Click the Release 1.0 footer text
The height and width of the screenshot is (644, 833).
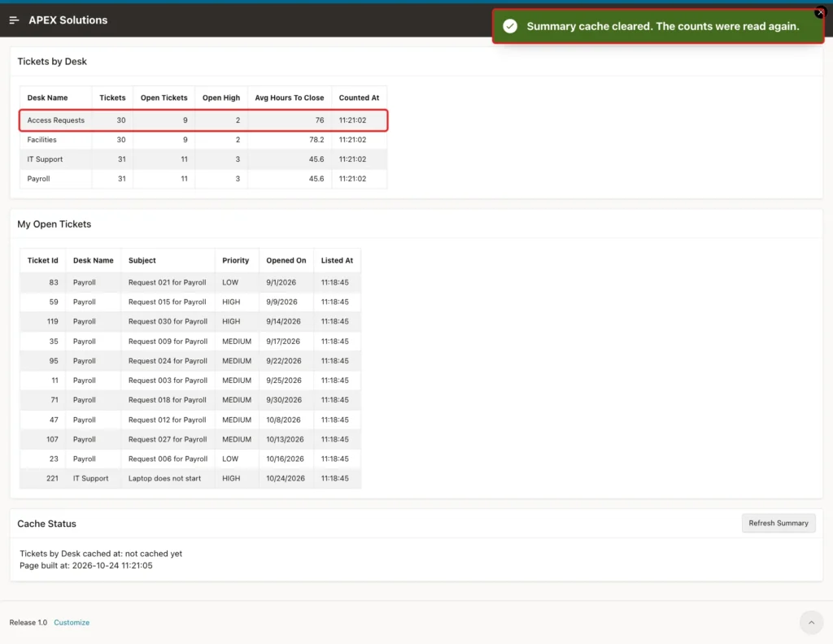coord(28,622)
